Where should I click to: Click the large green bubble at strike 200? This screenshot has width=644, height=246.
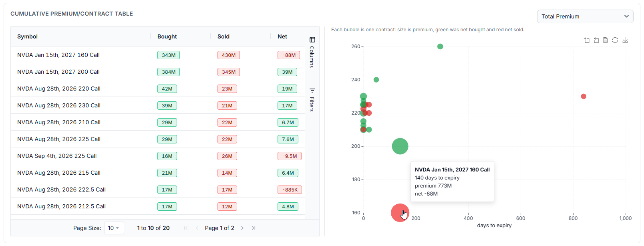[400, 146]
